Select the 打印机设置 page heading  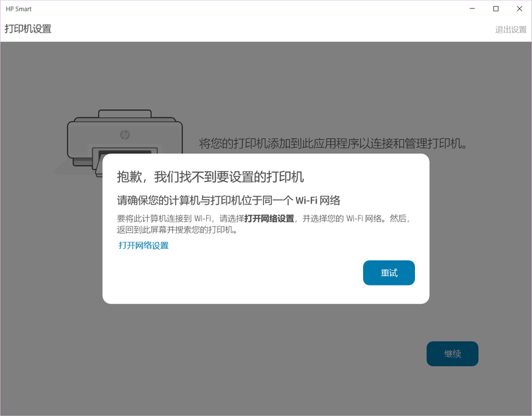[28, 29]
